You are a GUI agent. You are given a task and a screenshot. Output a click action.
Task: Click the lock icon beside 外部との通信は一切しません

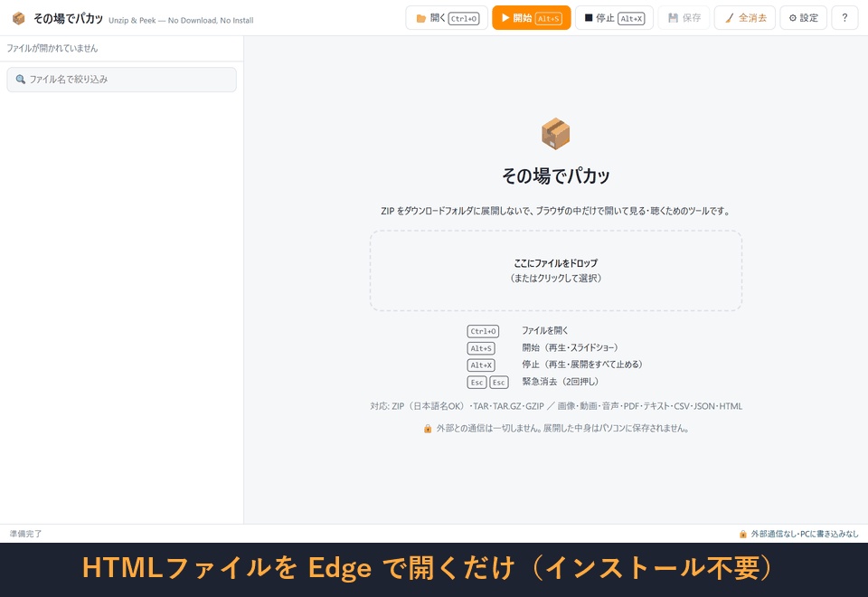(428, 429)
